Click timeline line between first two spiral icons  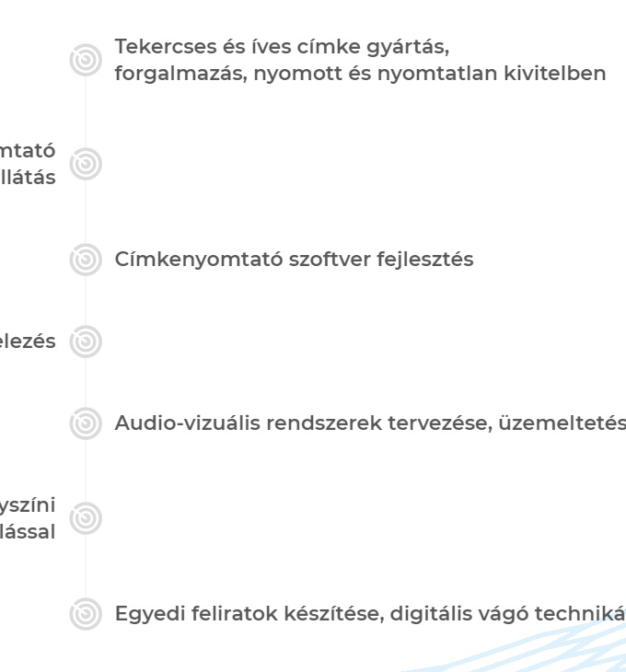coord(86,112)
